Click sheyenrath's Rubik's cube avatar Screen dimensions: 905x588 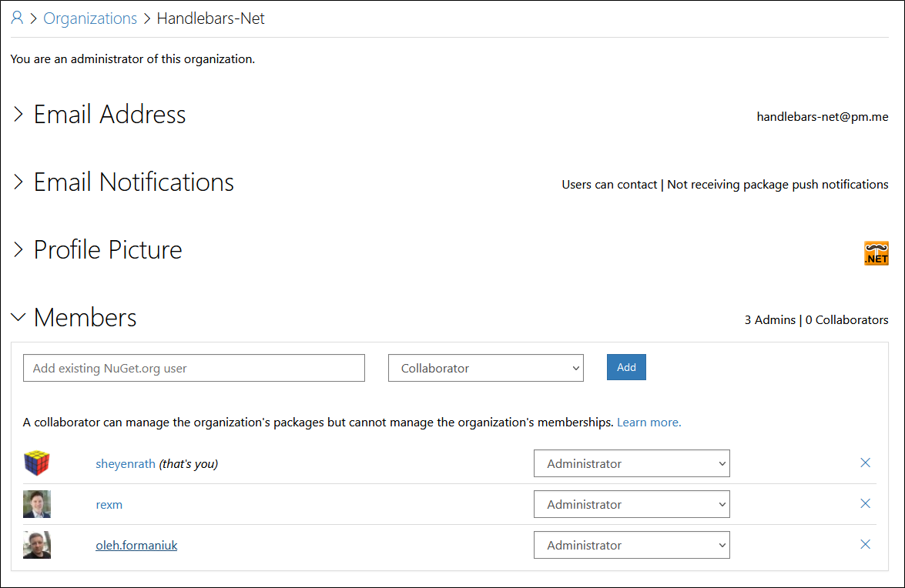point(37,463)
